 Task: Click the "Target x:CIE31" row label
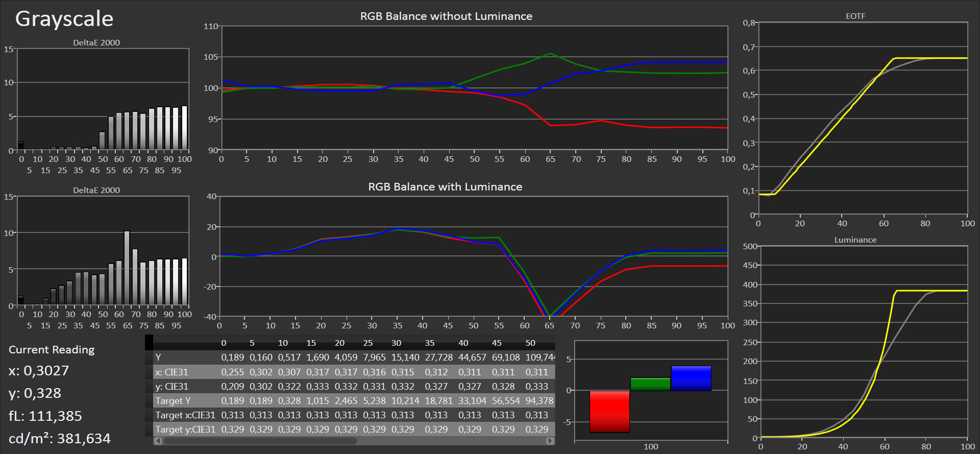click(x=185, y=415)
